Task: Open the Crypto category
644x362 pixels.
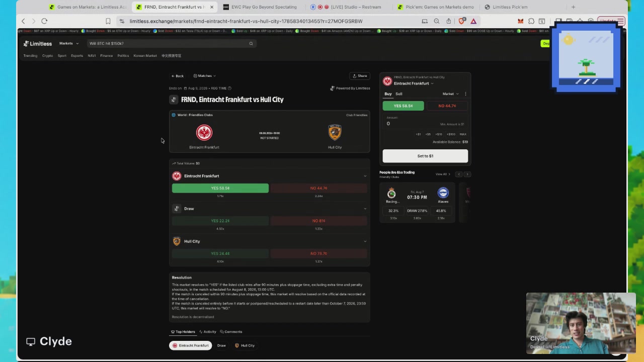Action: (x=47, y=56)
